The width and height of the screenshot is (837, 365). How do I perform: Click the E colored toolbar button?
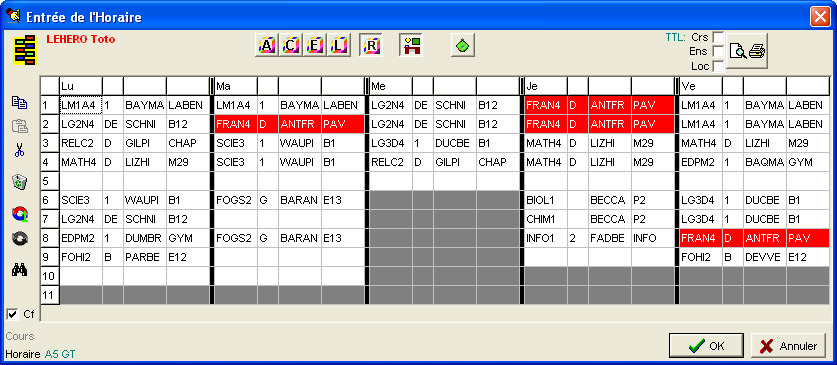[315, 46]
